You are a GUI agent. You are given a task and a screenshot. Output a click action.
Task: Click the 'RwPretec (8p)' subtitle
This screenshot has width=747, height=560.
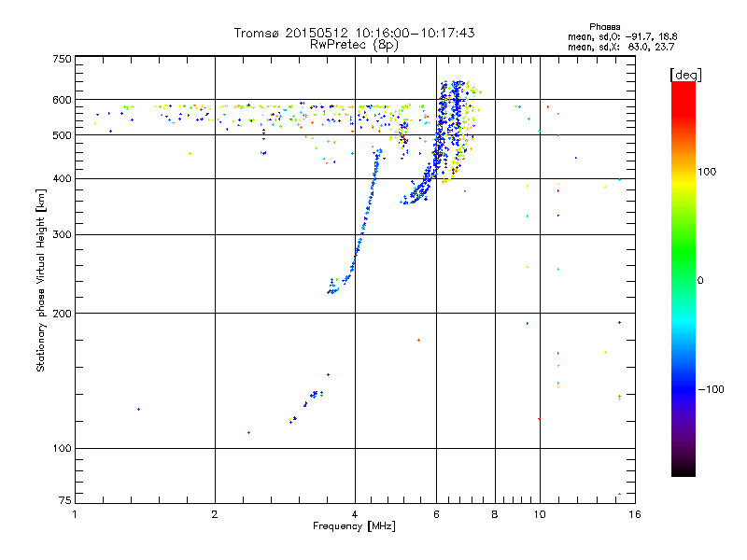[x=354, y=45]
